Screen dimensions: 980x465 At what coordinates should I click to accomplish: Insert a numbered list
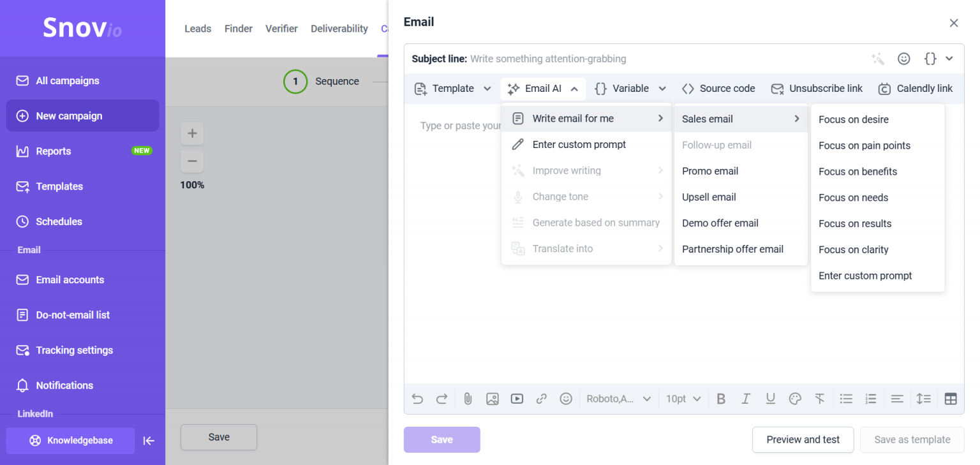[x=871, y=399]
